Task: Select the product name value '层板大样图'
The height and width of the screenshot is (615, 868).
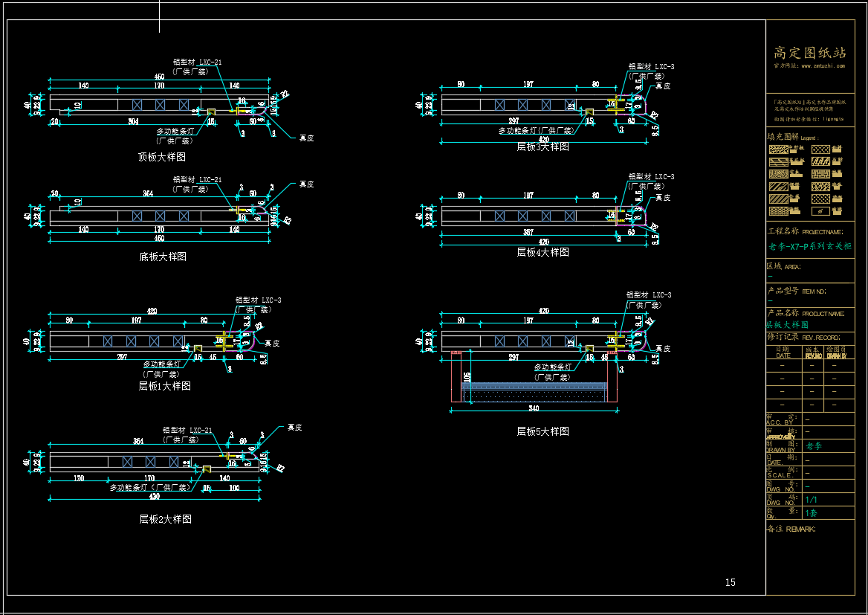Action: pyautogui.click(x=787, y=325)
